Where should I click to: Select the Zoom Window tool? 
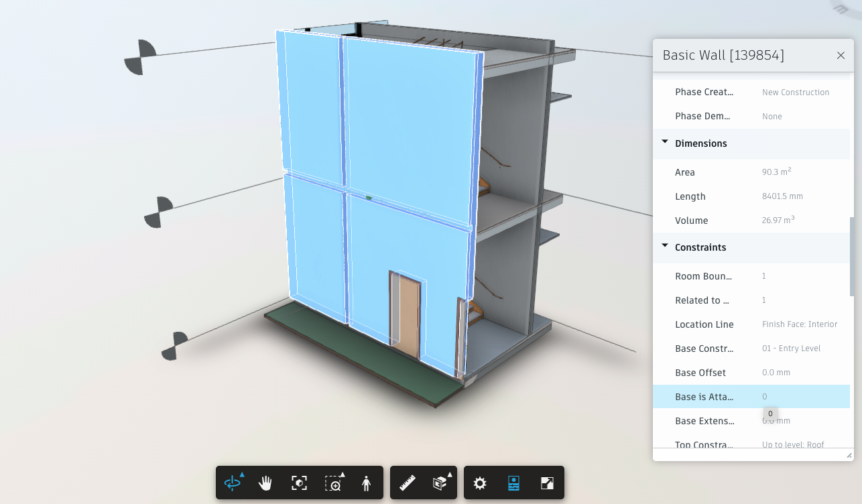coord(332,483)
